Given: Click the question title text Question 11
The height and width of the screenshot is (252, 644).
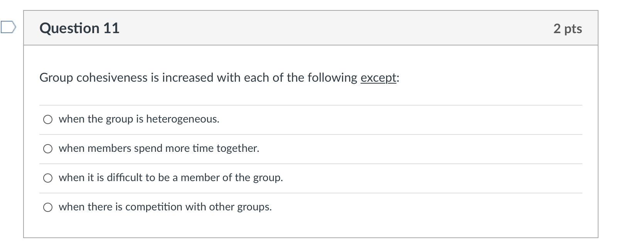Looking at the screenshot, I should (x=79, y=28).
